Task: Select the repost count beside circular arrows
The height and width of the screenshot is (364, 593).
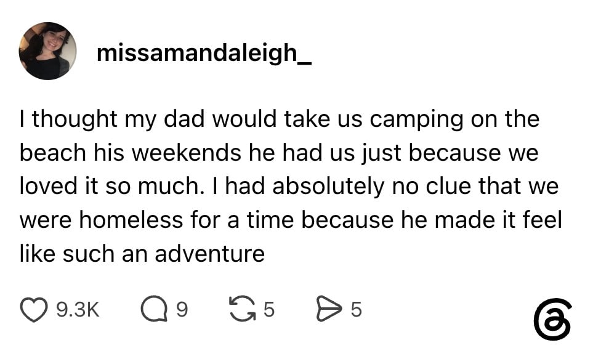Action: pos(268,310)
